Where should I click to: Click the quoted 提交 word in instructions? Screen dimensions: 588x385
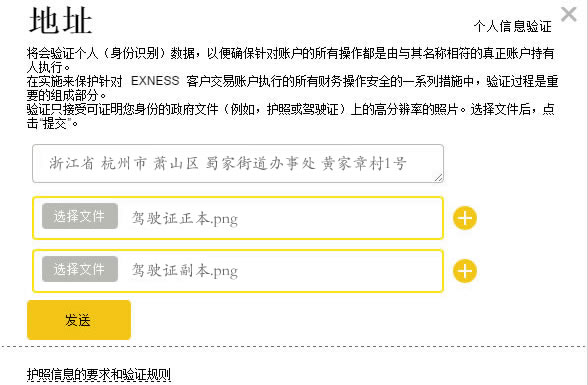[55, 123]
